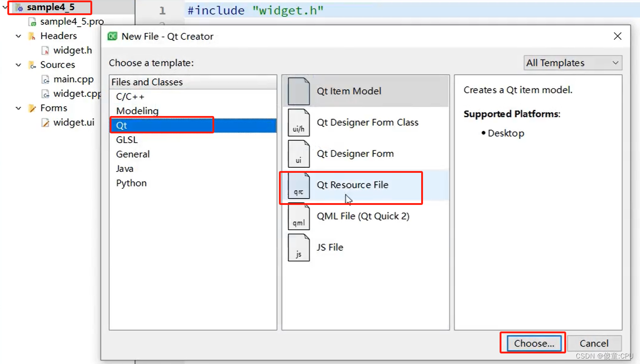Image resolution: width=640 pixels, height=364 pixels.
Task: Select the Qt Designer Form Class label
Action: pyautogui.click(x=367, y=122)
